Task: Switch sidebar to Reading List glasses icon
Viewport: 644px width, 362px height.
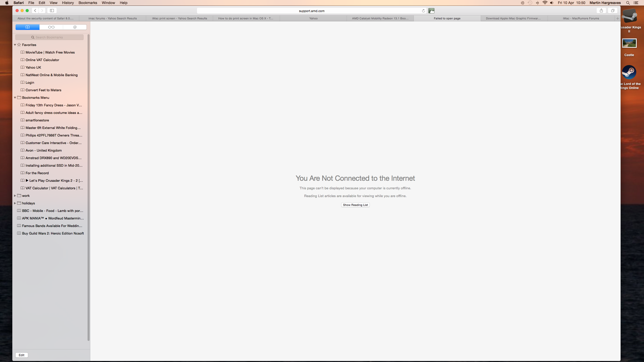Action: [x=51, y=27]
